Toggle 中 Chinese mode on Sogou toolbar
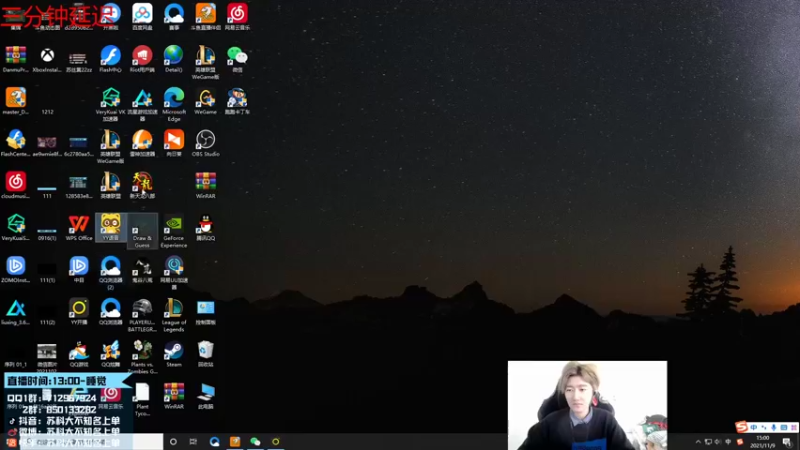This screenshot has height=450, width=800. (x=754, y=427)
